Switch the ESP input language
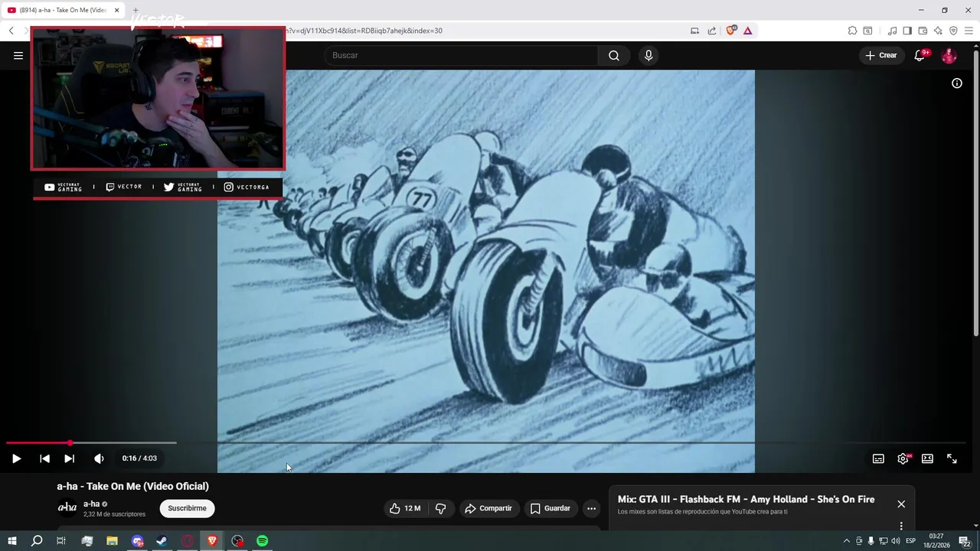The image size is (980, 551). (911, 541)
